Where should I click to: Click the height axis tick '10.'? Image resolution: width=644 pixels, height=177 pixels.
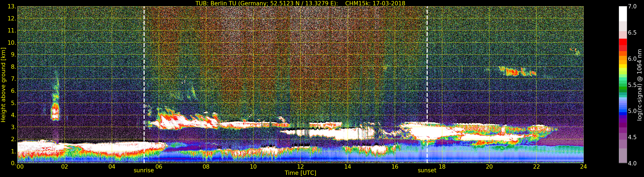click(x=12, y=43)
